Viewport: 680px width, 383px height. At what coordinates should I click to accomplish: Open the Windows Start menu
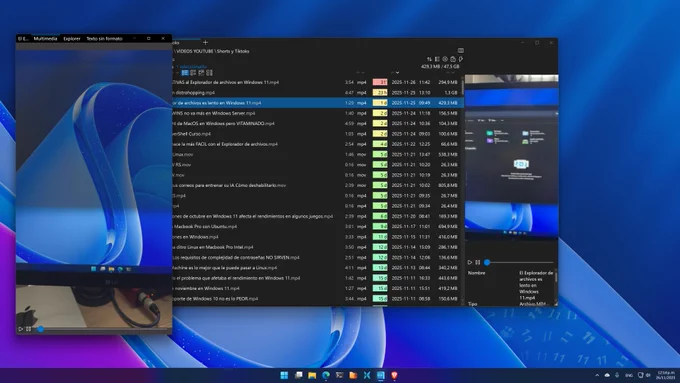[x=284, y=375]
